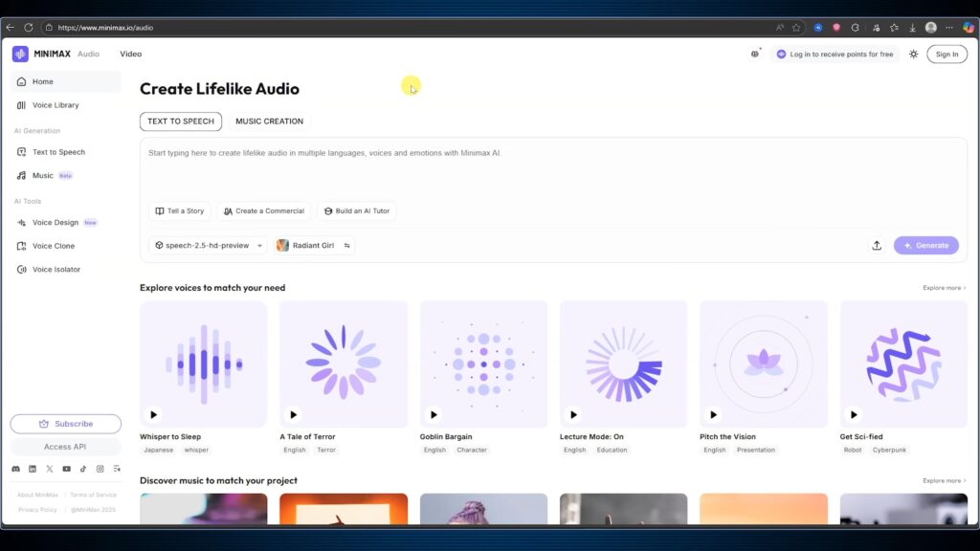Choose the Build an AI Tutor preset
980x551 pixels.
pos(357,211)
